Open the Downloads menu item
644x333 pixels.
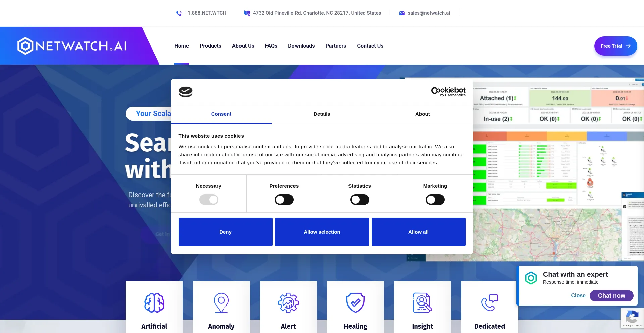point(301,46)
